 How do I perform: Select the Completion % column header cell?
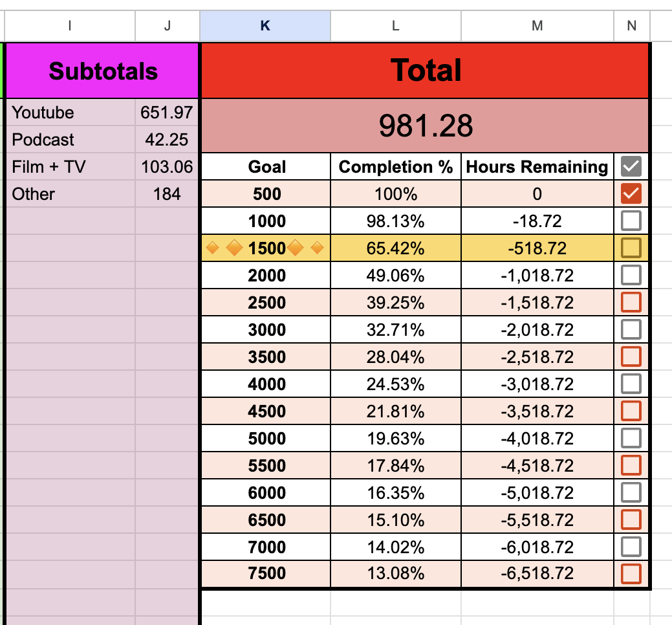click(395, 166)
